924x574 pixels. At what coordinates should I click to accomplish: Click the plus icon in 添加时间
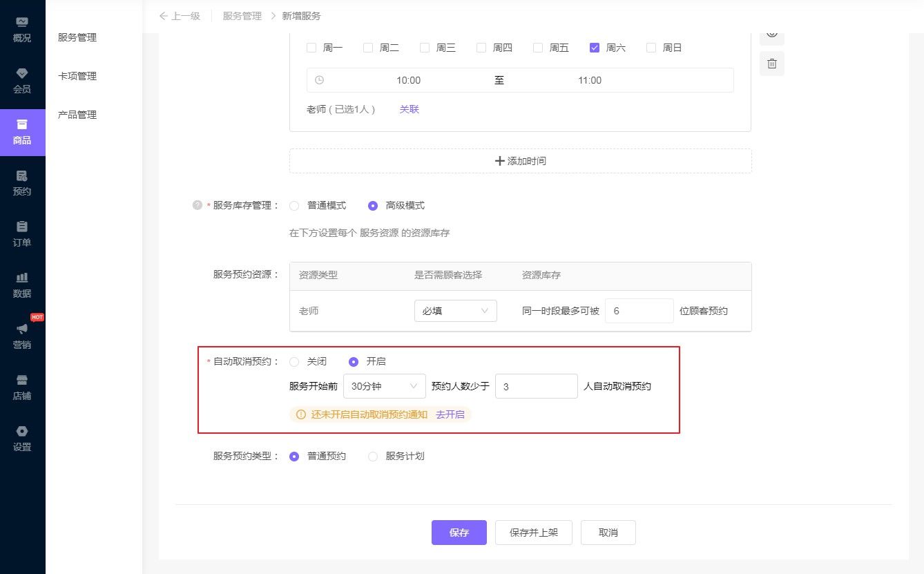(500, 161)
